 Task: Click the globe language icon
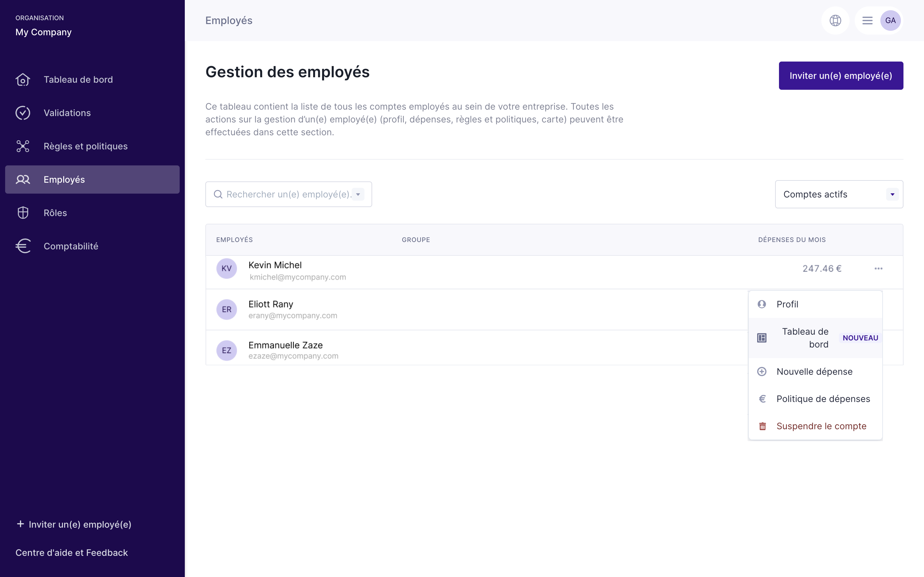point(835,21)
